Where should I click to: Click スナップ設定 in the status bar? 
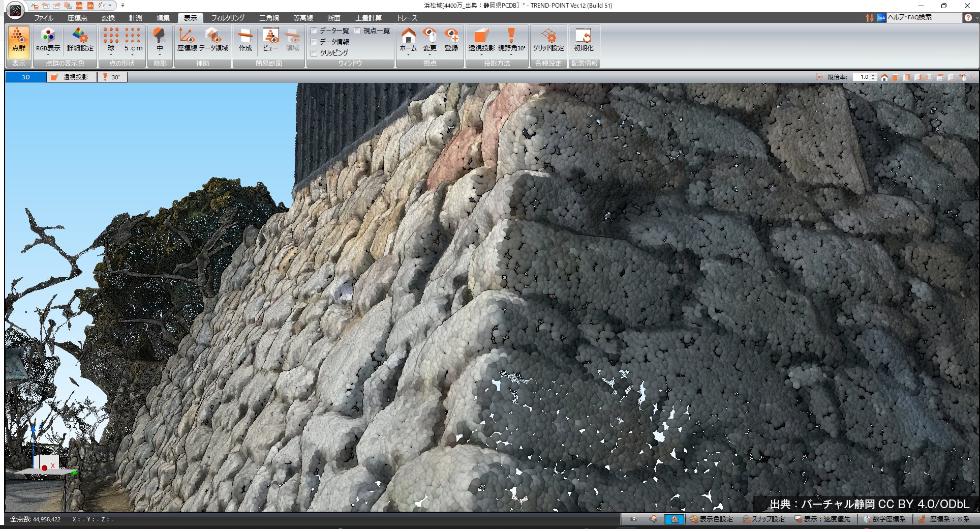763,519
